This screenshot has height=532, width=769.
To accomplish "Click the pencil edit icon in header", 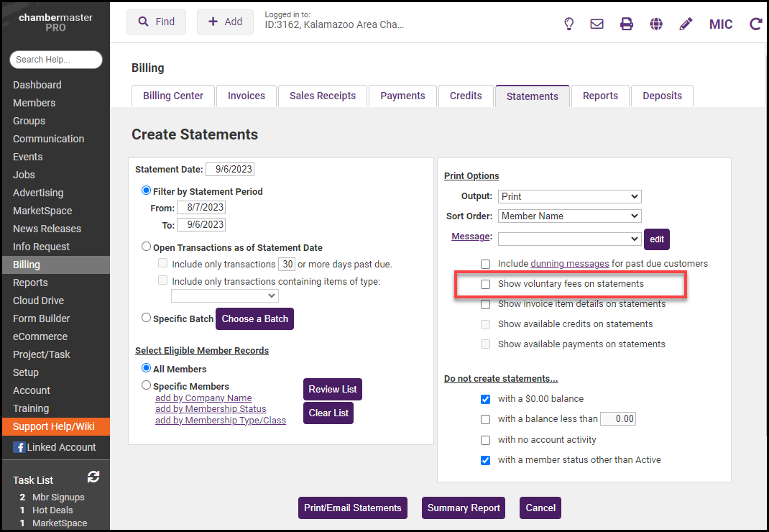I will click(686, 24).
